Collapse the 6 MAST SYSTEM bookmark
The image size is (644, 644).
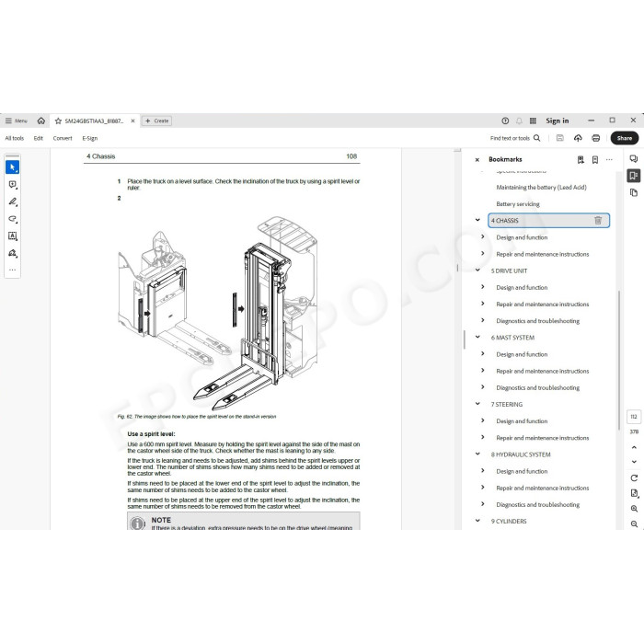point(477,338)
